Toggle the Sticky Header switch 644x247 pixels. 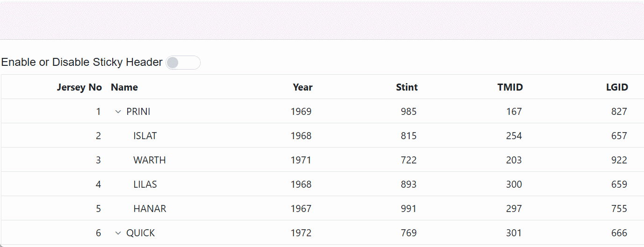(x=183, y=63)
